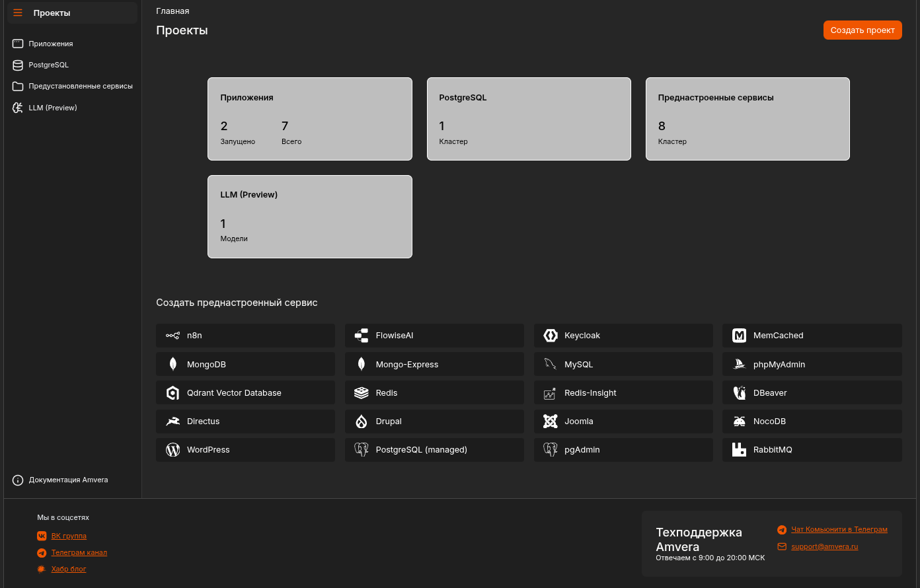Open the Преднастроенные сервисы summary card
Image resolution: width=920 pixels, height=588 pixels.
[747, 119]
